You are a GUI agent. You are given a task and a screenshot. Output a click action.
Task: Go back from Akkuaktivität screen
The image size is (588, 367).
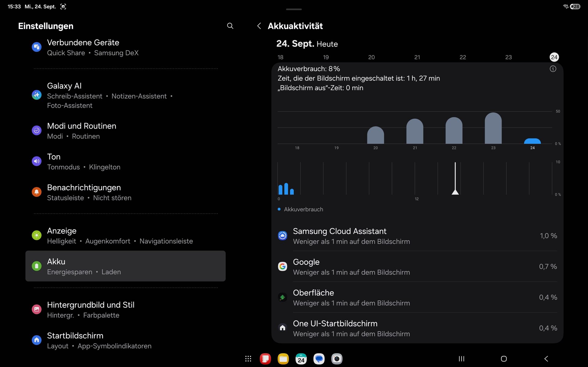(259, 26)
